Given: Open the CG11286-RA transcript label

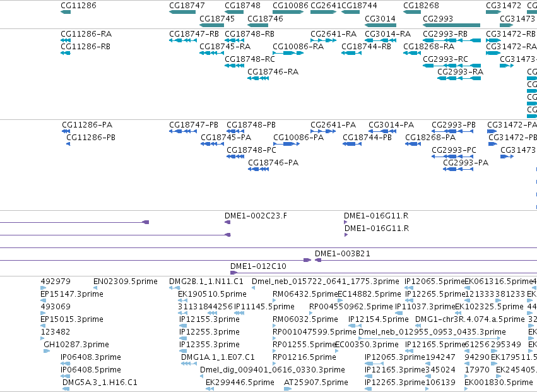Looking at the screenshot, I should [x=86, y=34].
